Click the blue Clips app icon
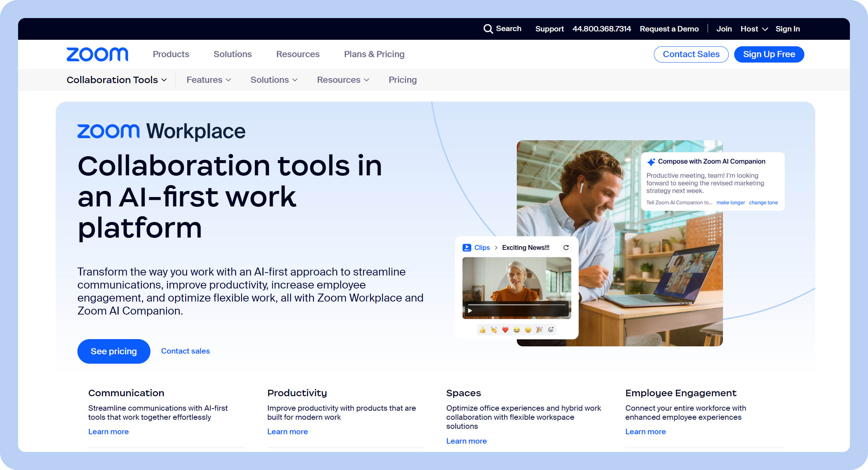Screen dimensions: 868x470 click(467, 248)
